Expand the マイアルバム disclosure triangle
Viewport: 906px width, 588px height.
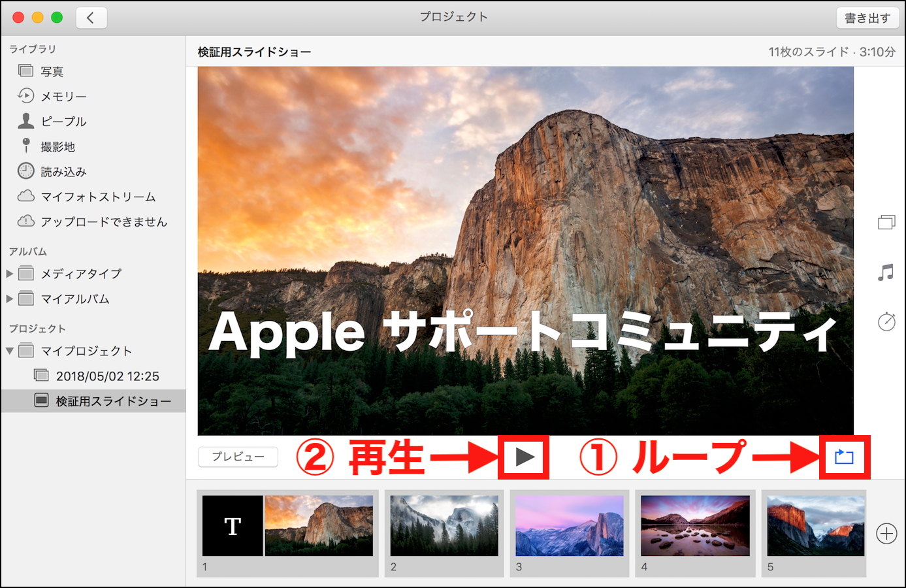point(10,299)
